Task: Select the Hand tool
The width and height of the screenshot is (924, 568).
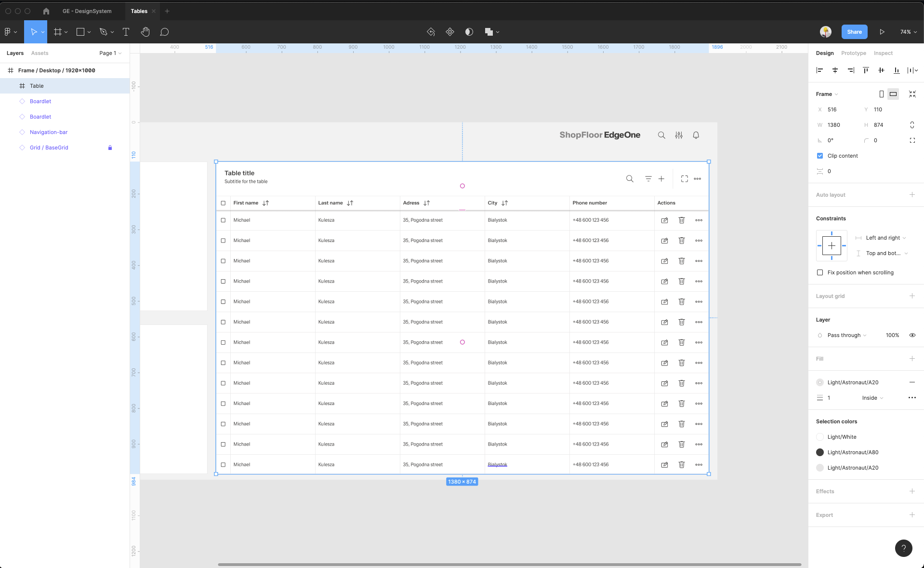Action: [x=145, y=32]
